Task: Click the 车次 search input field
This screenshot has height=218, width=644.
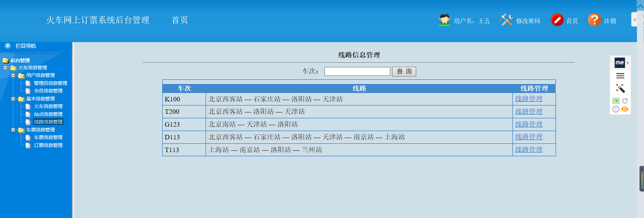Action: pos(357,71)
